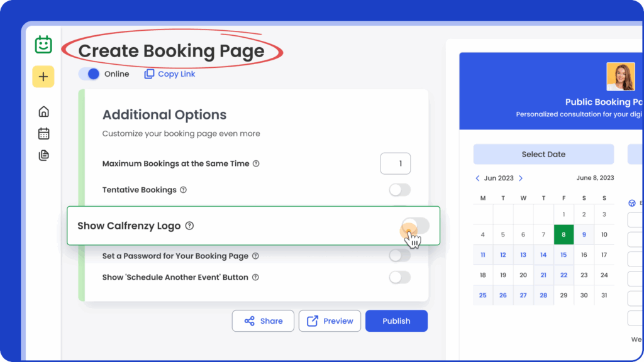
Task: Click help icon beside Maximum Bookings setting
Action: [x=256, y=163]
